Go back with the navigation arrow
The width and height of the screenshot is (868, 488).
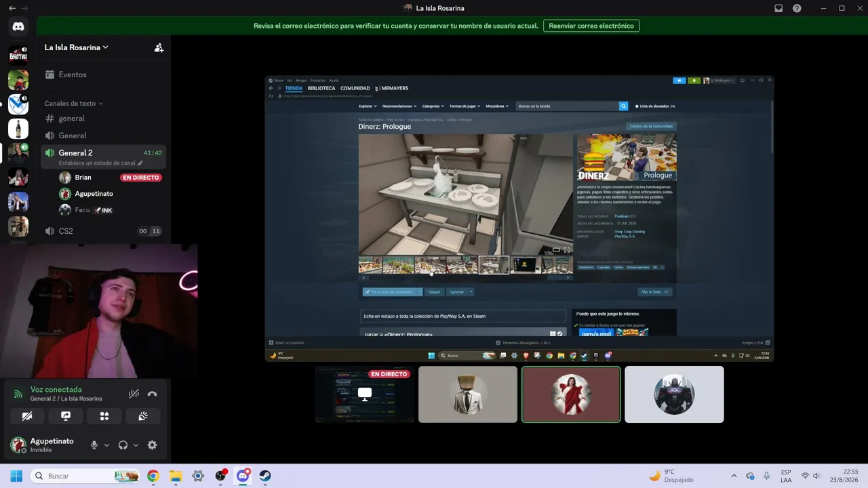click(x=12, y=8)
